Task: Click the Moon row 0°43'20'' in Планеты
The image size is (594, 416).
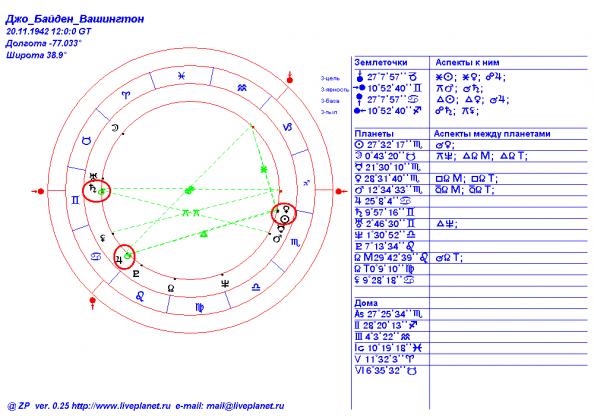Action: 470,156
